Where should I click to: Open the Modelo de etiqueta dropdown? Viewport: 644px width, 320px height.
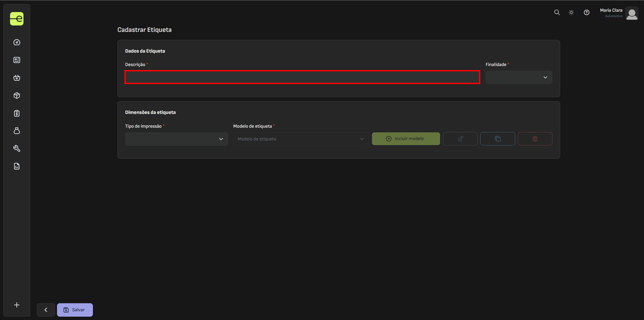point(301,139)
